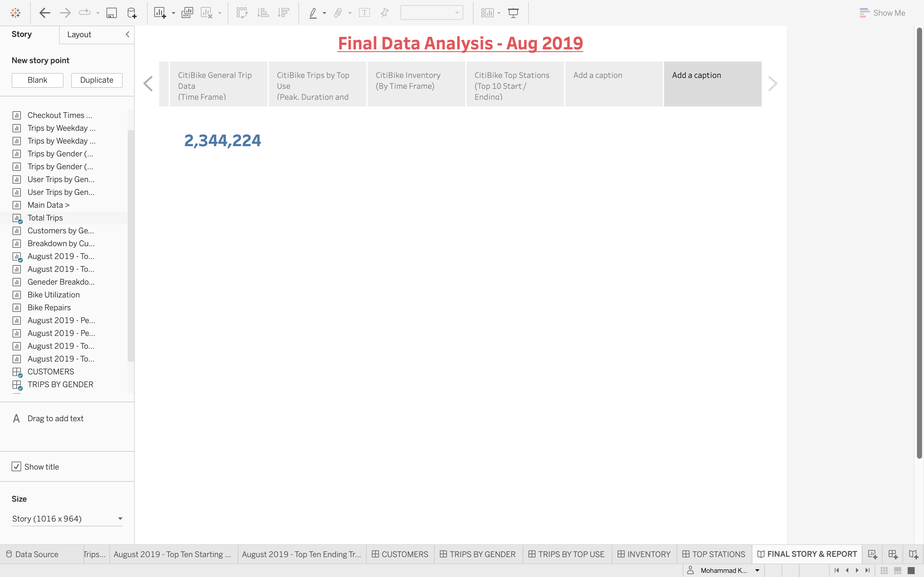Click the highlighter pen icon
This screenshot has height=577, width=924.
(313, 13)
